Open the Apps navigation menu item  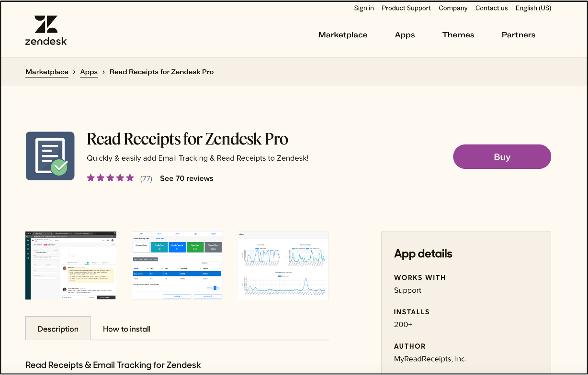click(x=405, y=35)
